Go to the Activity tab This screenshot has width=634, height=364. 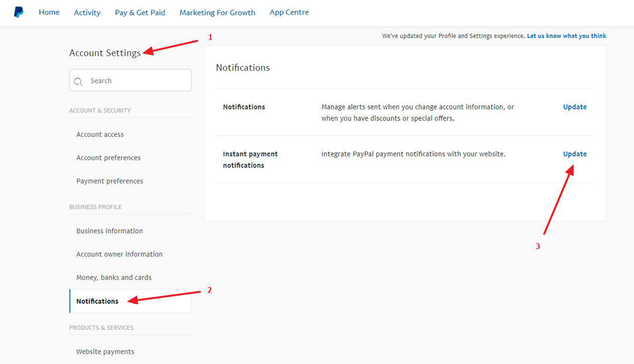[87, 13]
